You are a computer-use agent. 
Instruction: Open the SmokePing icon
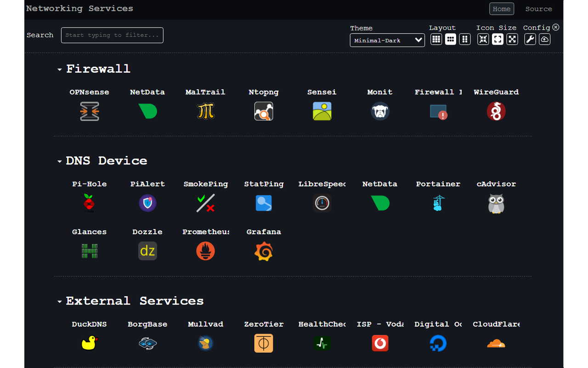[205, 203]
